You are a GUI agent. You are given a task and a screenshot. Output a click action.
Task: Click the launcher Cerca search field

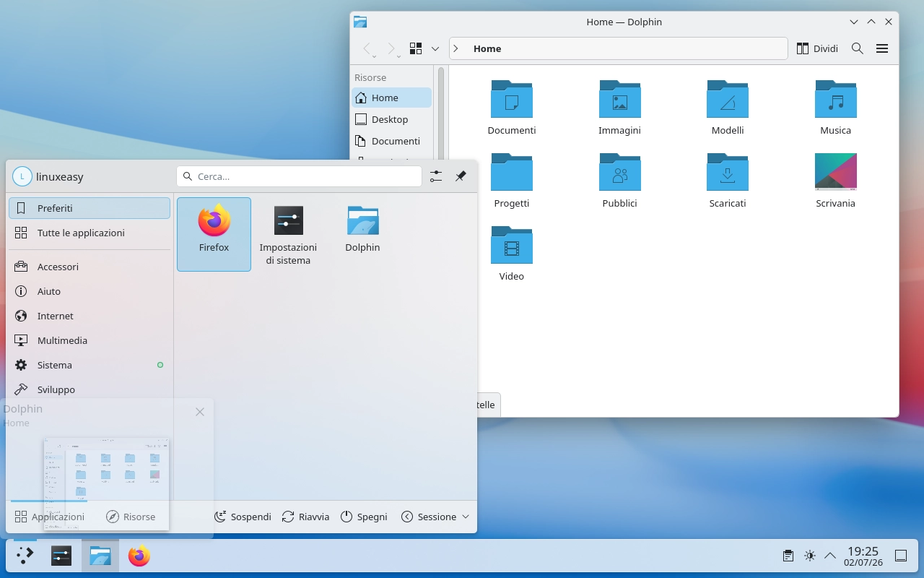299,176
